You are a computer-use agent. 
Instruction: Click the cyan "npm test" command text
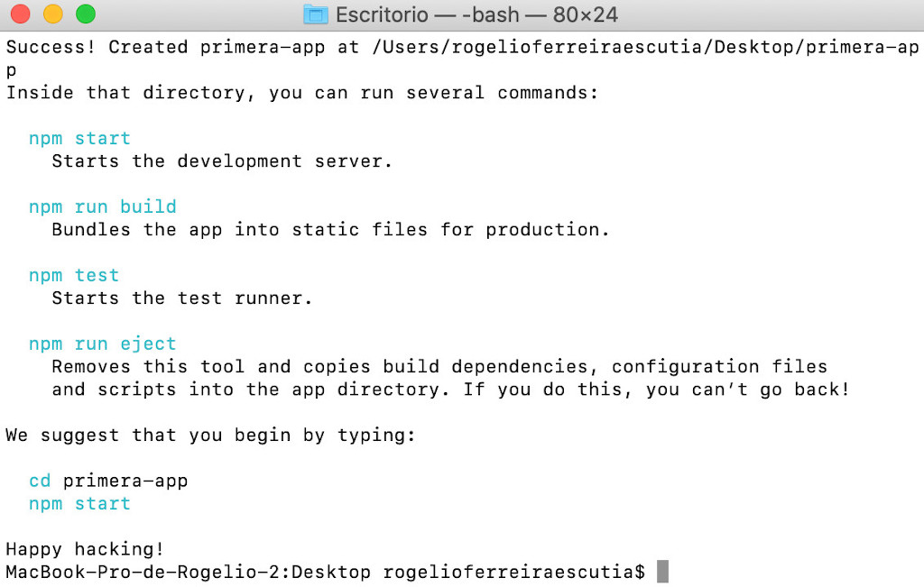74,275
